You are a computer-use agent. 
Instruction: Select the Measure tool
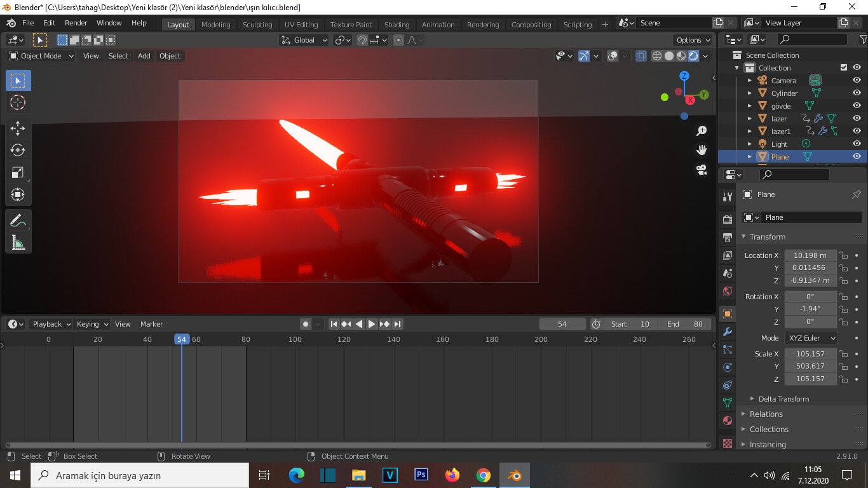(x=18, y=242)
